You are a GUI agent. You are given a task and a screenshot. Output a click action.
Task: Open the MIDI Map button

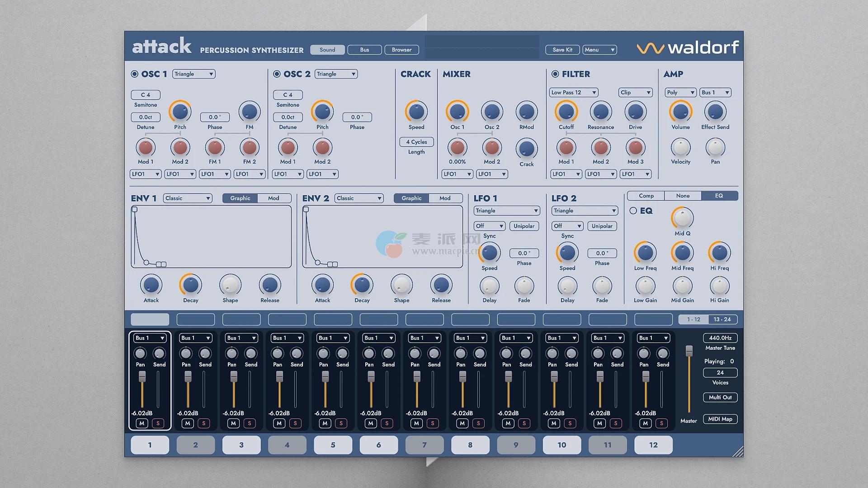(720, 419)
